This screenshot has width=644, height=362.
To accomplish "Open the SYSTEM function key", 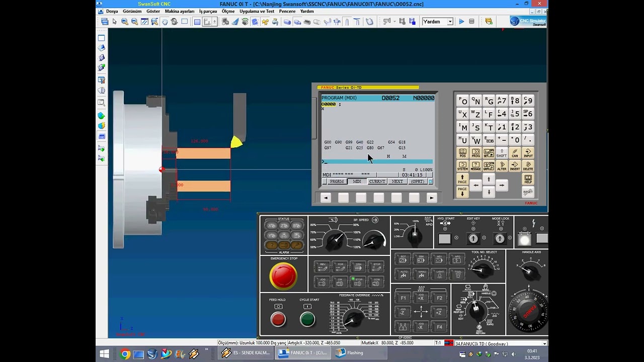I will (x=462, y=166).
